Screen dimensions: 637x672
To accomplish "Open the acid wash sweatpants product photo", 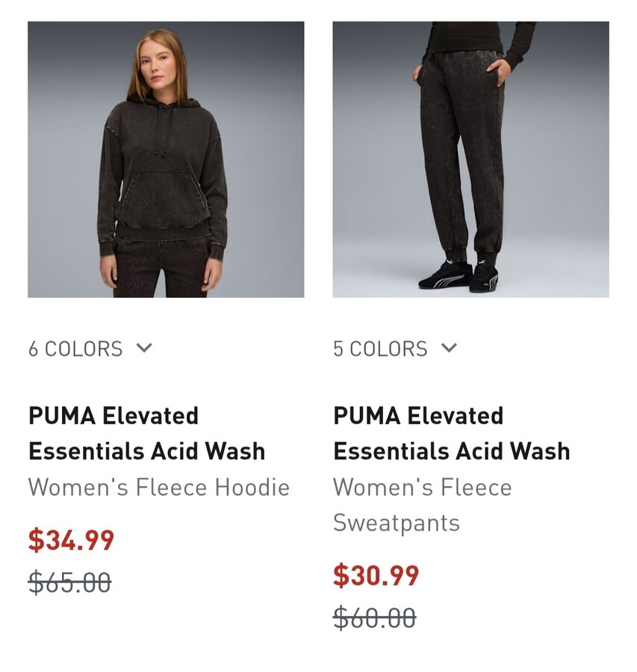I will (x=470, y=160).
